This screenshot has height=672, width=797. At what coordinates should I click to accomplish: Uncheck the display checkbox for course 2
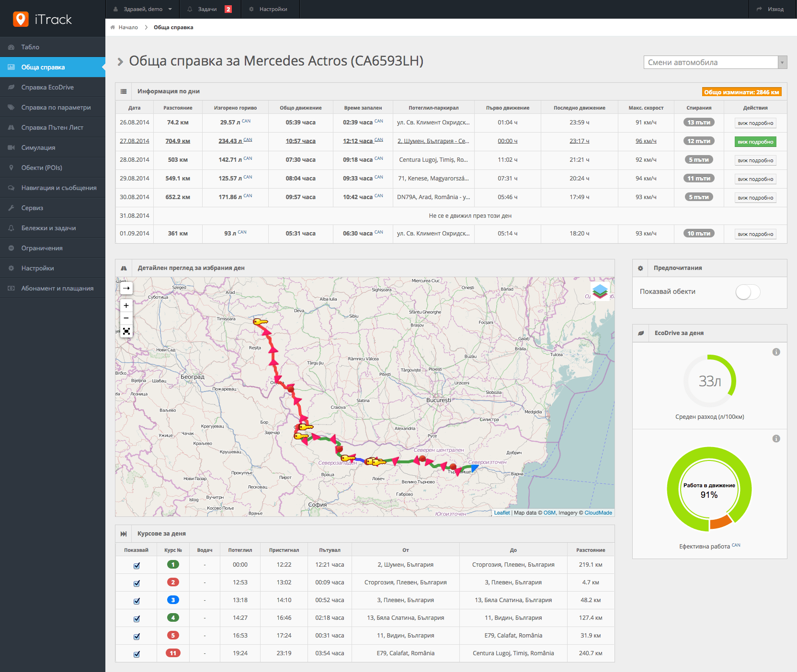click(x=137, y=583)
